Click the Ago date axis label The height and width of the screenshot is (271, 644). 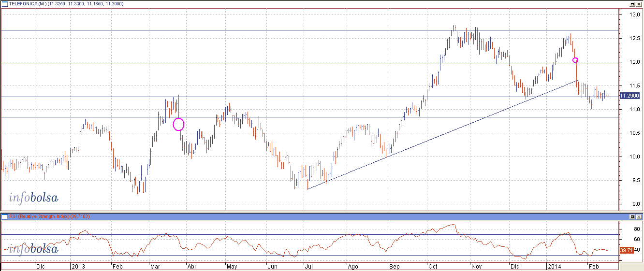pos(353,267)
